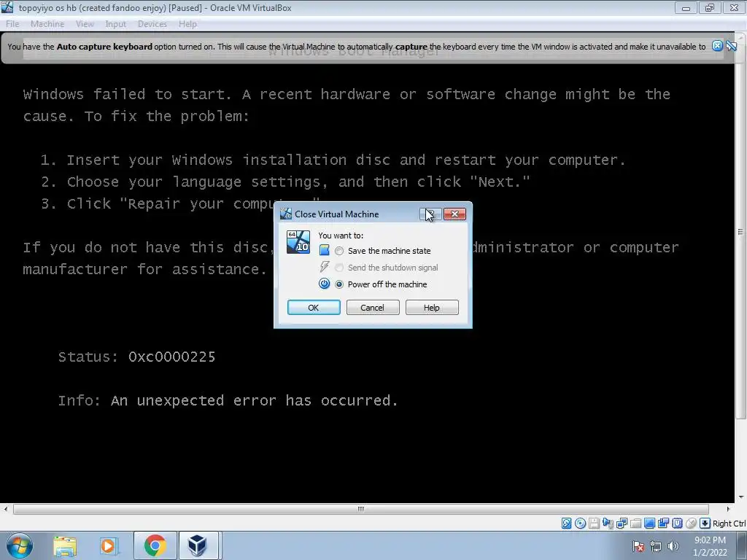Click the VirtualBox window title bar icon
Screen dimensions: 747x560
7,7
